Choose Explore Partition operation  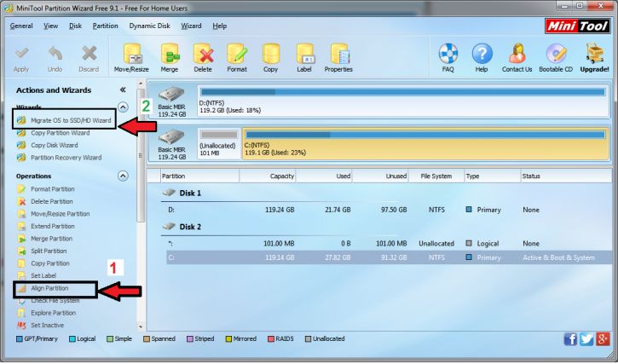click(47, 313)
